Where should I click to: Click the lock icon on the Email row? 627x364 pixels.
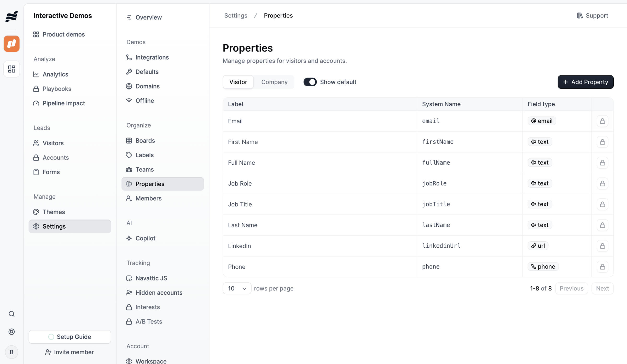[x=602, y=121]
